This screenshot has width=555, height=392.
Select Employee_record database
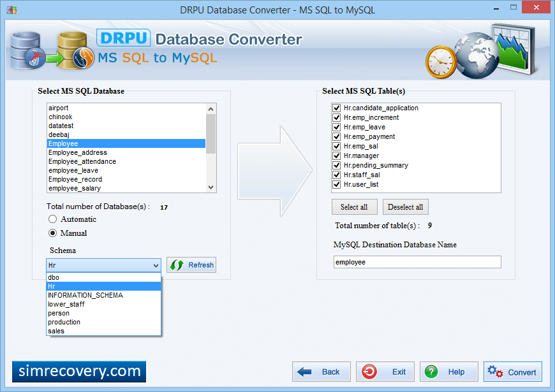(126, 179)
